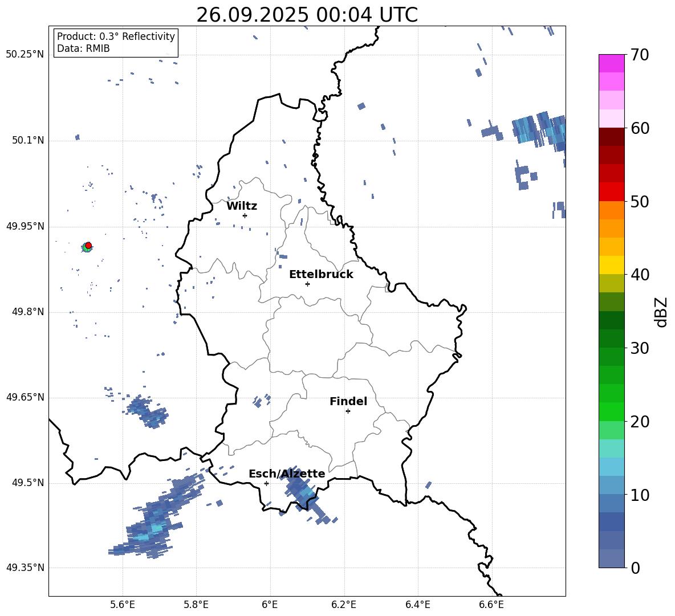This screenshot has height=616, width=675.
Task: Click the Esch/Alzette label
Action: coord(287,474)
